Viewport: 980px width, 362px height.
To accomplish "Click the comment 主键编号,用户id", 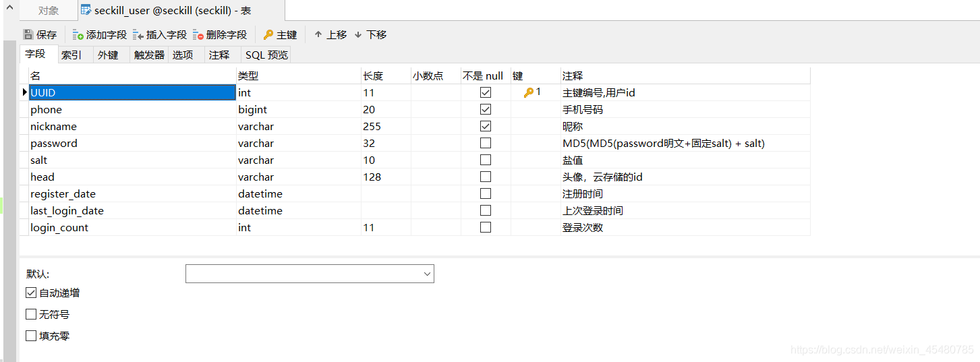I will (685, 92).
